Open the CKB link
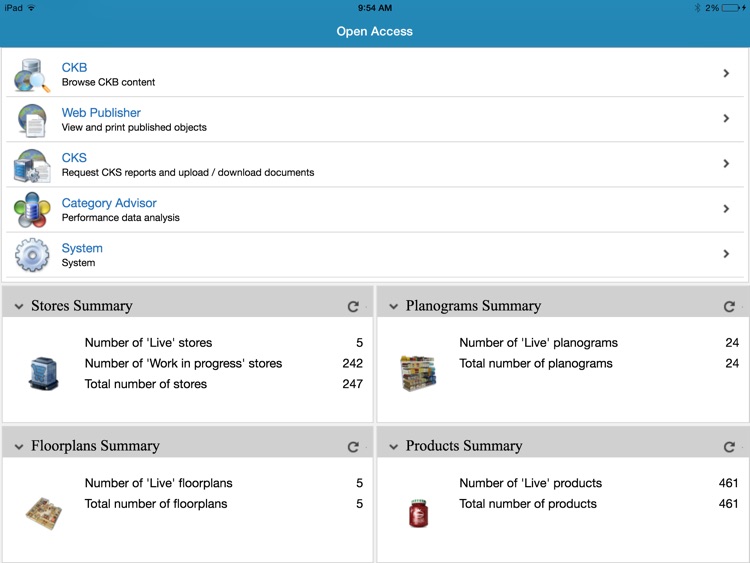 click(x=74, y=67)
